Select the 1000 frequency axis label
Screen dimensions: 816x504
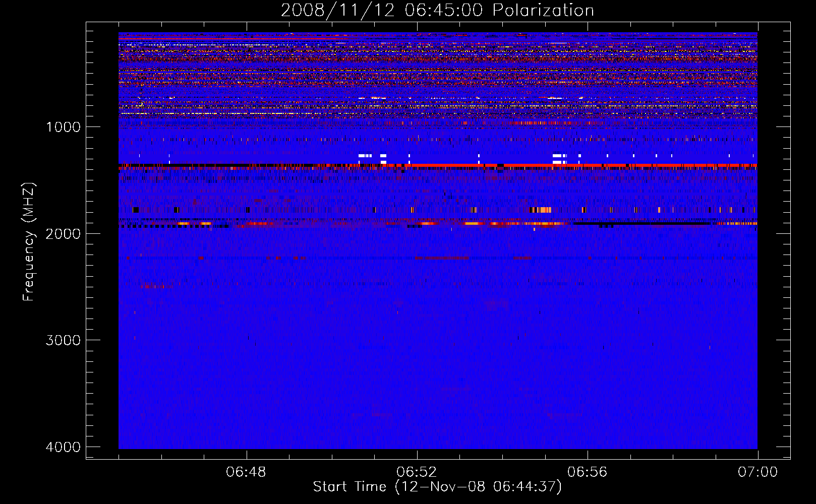[x=63, y=127]
